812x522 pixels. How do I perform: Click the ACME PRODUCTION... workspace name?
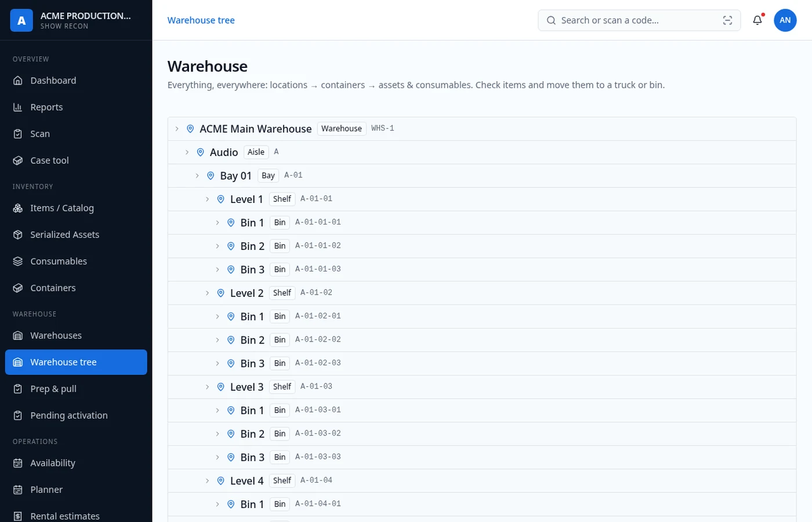[x=86, y=16]
